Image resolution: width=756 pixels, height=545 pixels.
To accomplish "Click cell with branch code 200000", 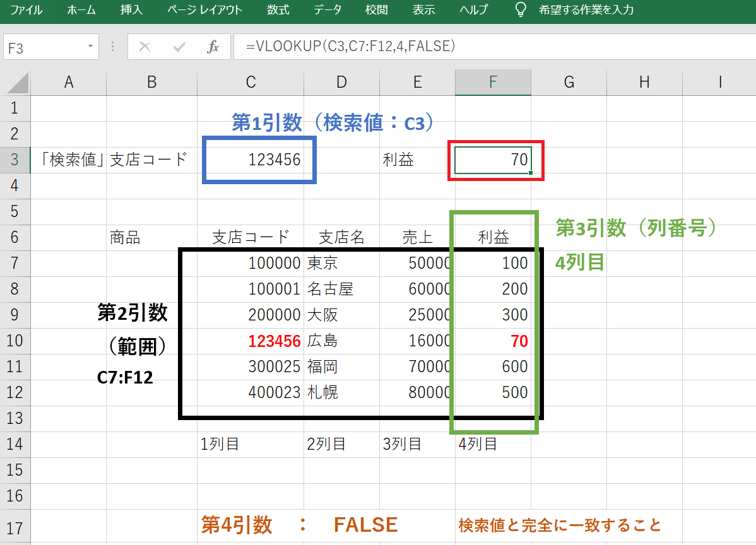I will [x=251, y=315].
